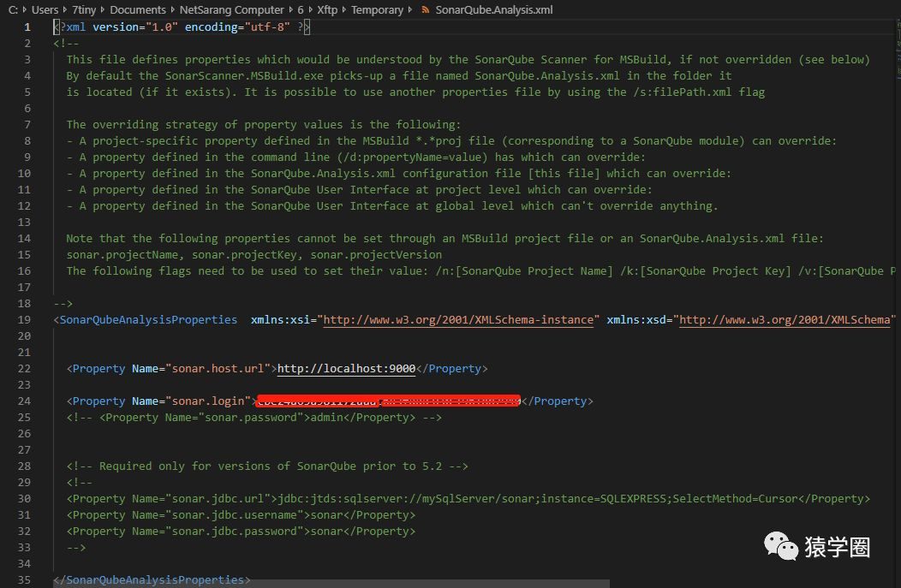
Task: Click the jdbc:jtds:sqlserver connection string
Action: pyautogui.click(x=538, y=499)
